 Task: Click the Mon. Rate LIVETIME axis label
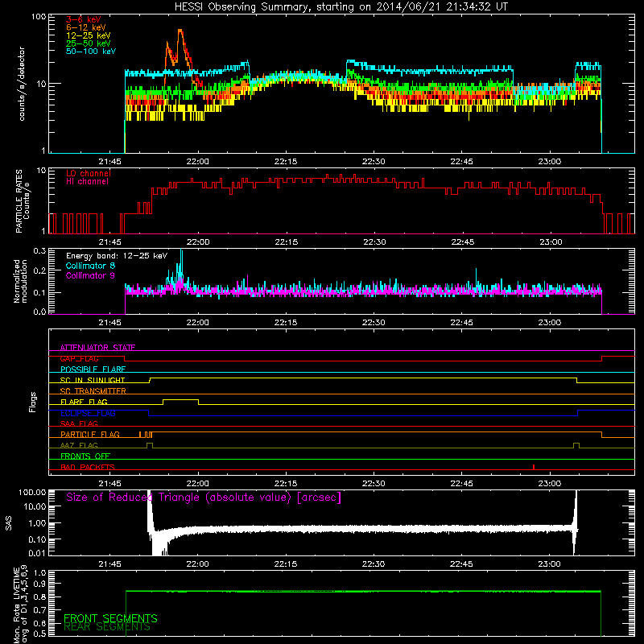[20, 604]
